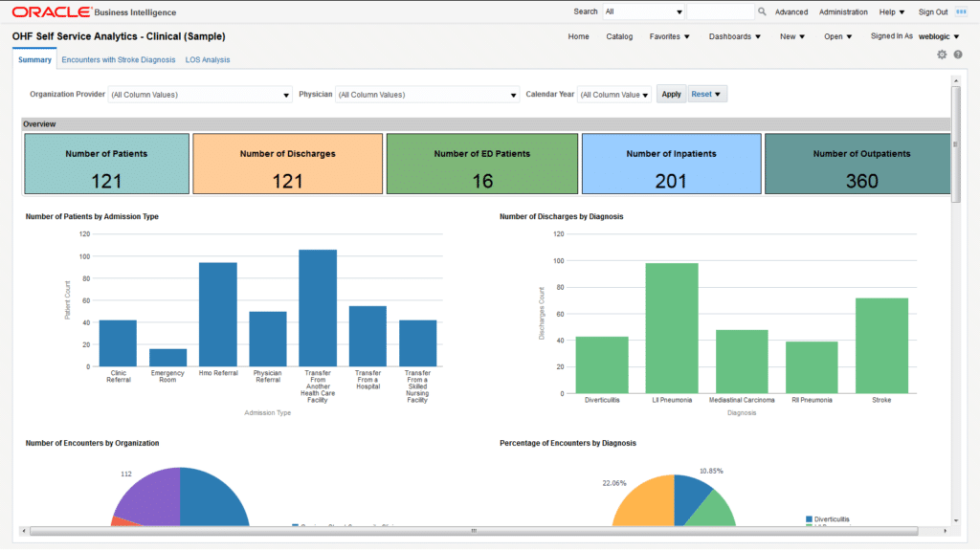
Task: Click the Emergency Room bar
Action: point(168,358)
